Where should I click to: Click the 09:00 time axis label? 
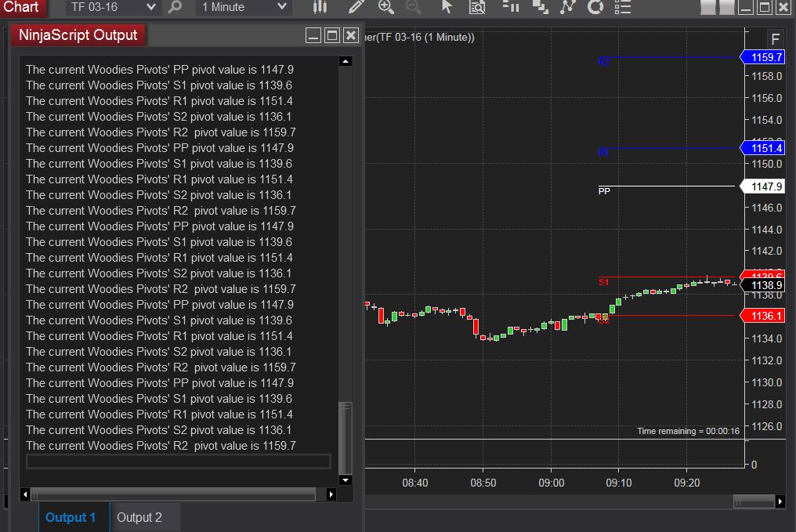click(552, 483)
